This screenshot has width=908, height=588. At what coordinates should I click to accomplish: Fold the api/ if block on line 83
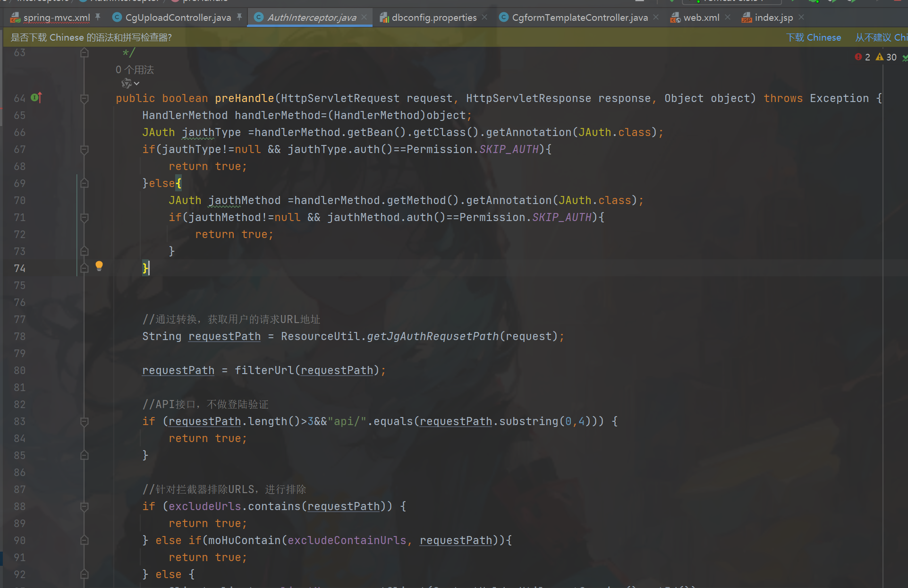tap(85, 422)
